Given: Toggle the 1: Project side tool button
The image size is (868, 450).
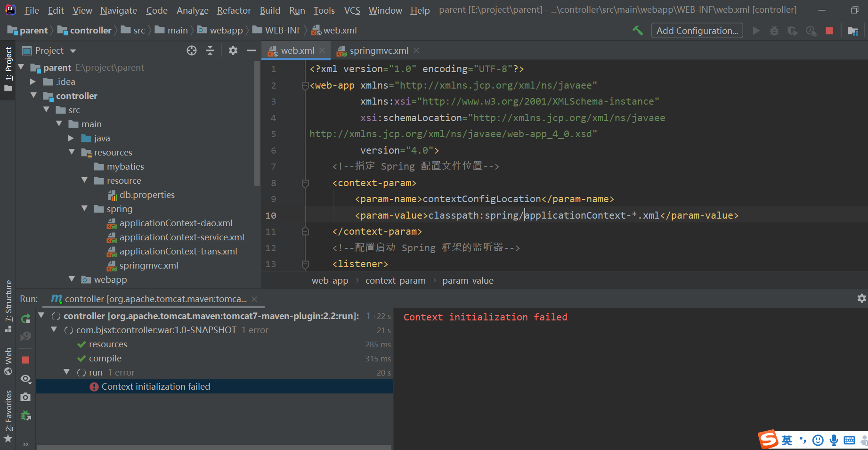Looking at the screenshot, I should click(8, 69).
